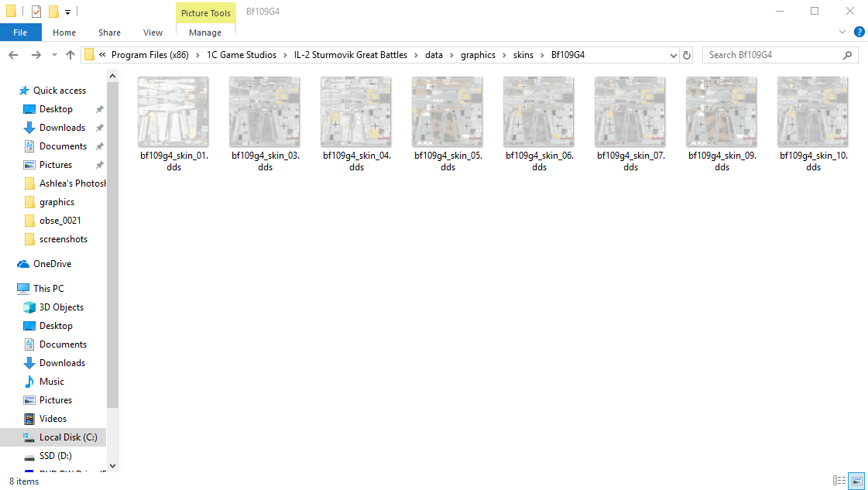The width and height of the screenshot is (868, 490).
Task: Select the bf109g4_skin_03.dds thumbnail
Action: click(x=265, y=111)
